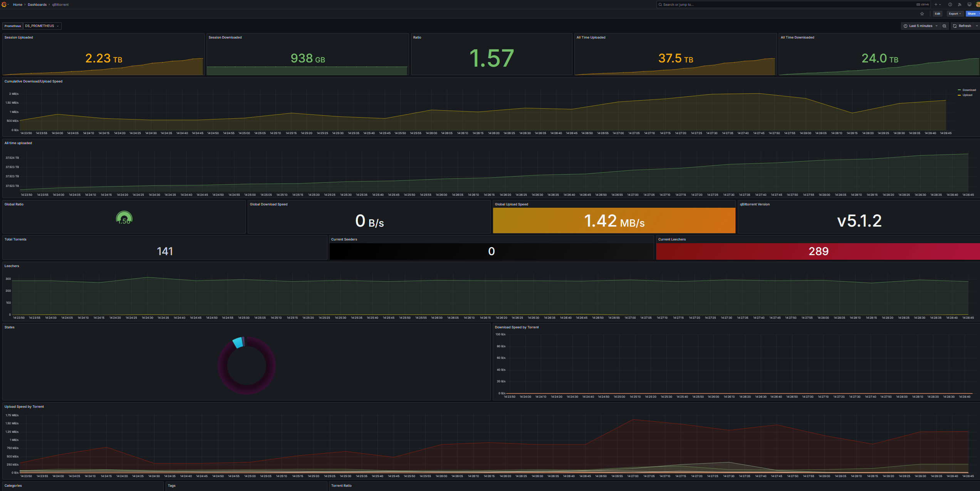Open the user profile avatar
980x491 pixels.
click(978, 4)
